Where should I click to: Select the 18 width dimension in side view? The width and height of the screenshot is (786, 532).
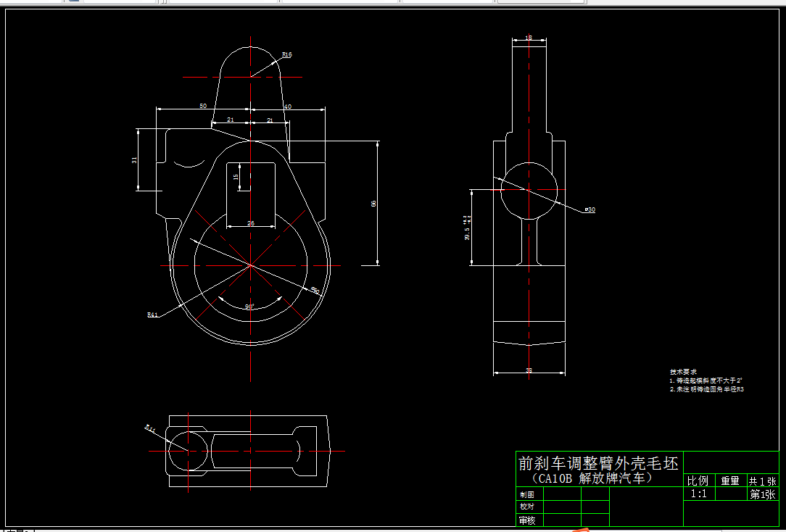(529, 38)
